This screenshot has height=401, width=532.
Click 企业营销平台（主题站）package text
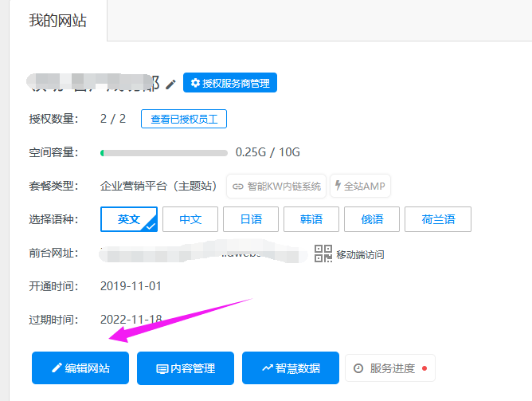click(158, 186)
